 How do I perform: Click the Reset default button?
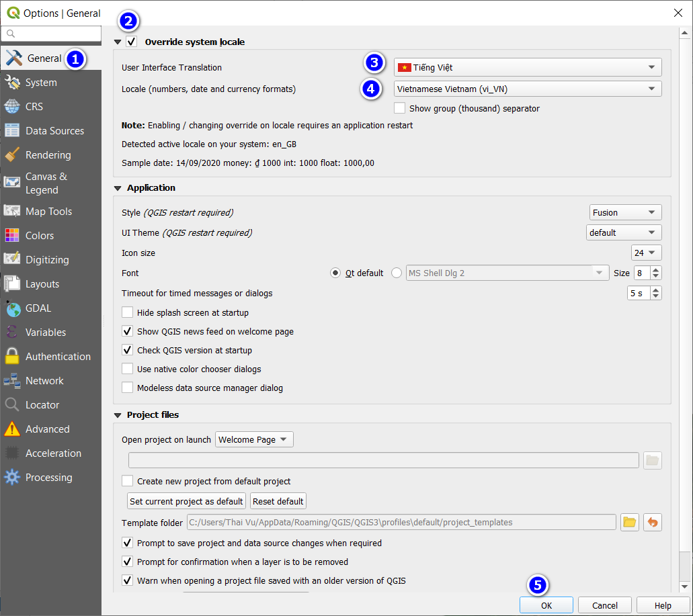pyautogui.click(x=278, y=501)
